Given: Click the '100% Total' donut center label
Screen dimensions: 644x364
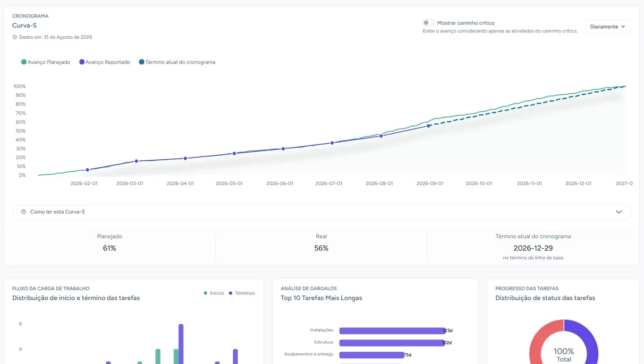Looking at the screenshot, I should point(564,355).
